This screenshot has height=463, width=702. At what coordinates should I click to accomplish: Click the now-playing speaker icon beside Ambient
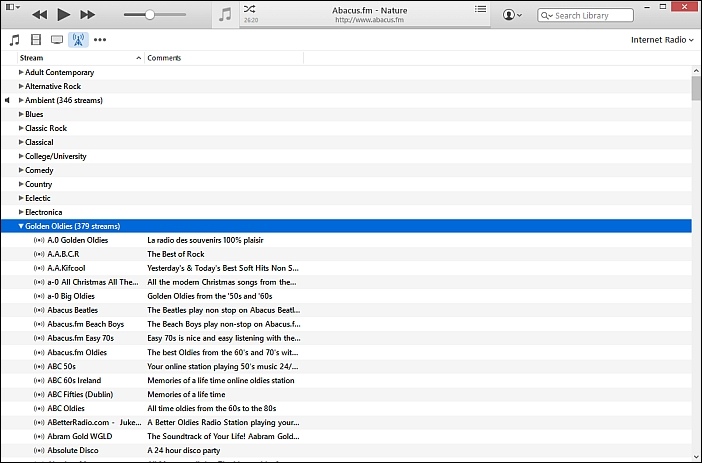[7, 100]
